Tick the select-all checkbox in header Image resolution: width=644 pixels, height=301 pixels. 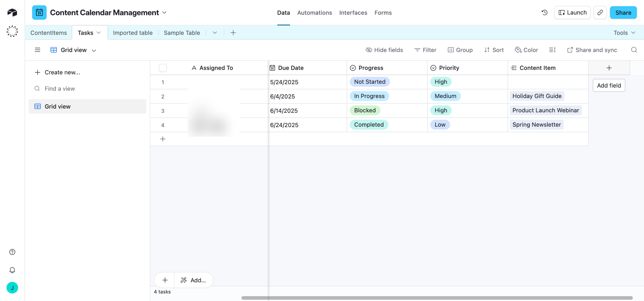click(163, 68)
